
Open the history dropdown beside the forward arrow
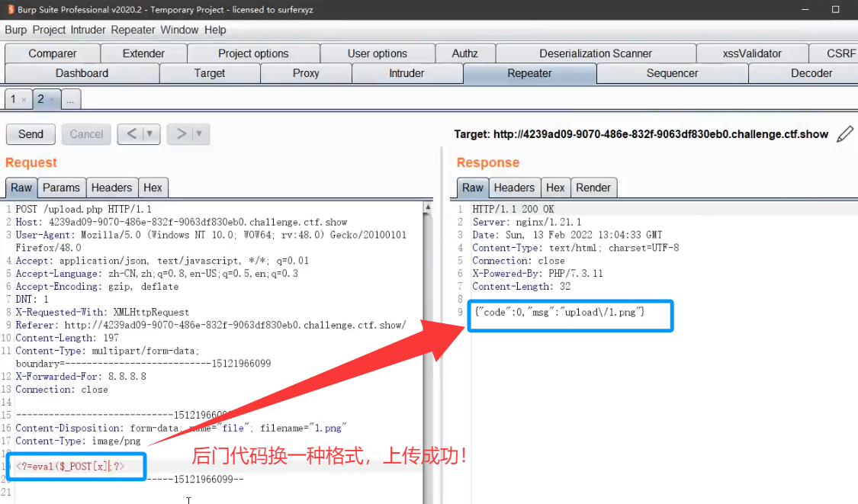(199, 134)
